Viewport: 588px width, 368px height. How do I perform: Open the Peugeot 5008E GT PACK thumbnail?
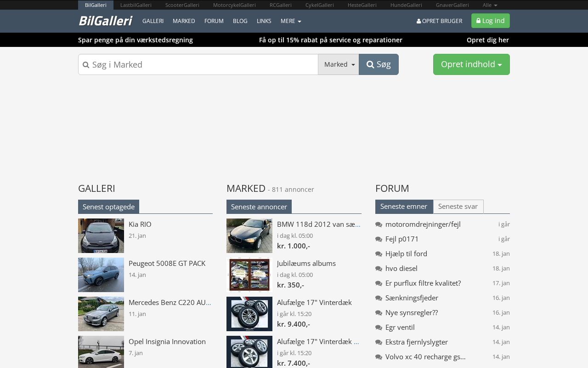point(101,275)
